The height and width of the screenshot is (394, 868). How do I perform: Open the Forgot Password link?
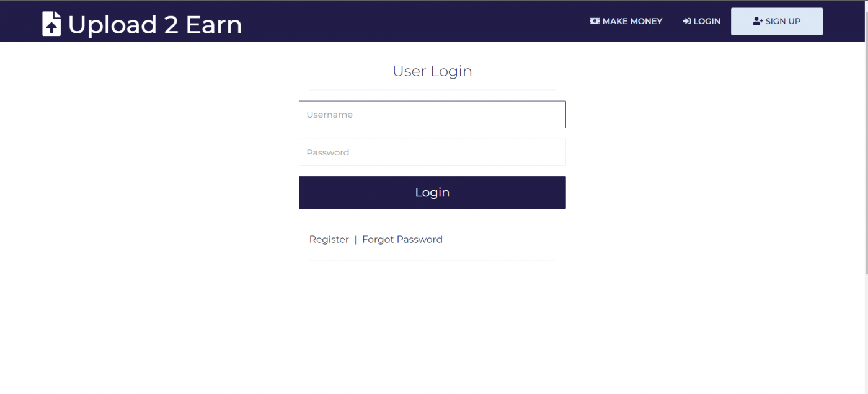[x=402, y=239]
